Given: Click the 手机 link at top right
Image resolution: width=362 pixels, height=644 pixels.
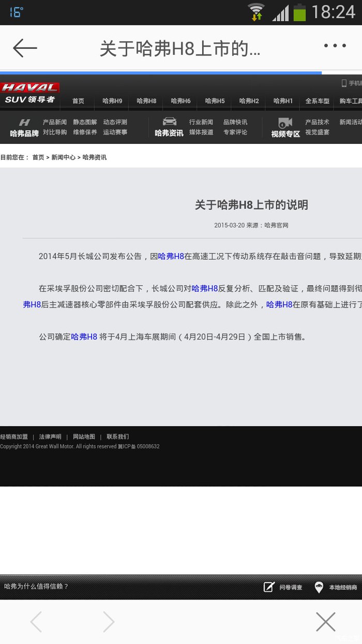Looking at the screenshot, I should click(352, 83).
